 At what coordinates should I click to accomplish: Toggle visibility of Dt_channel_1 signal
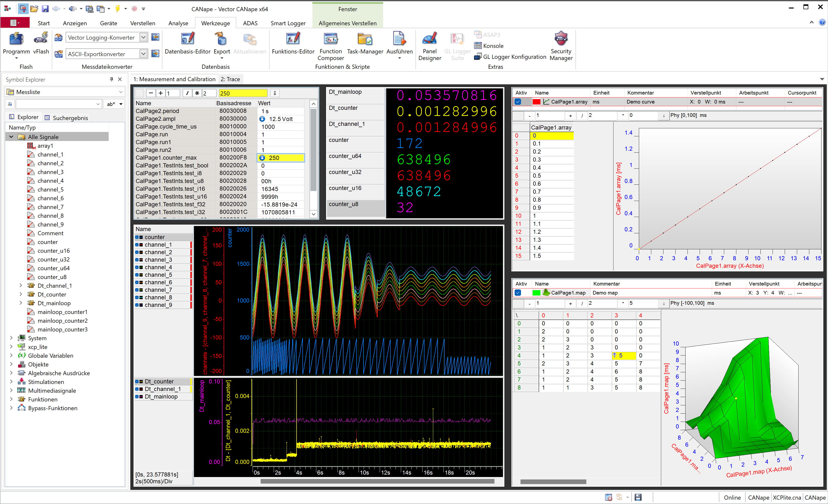point(137,389)
